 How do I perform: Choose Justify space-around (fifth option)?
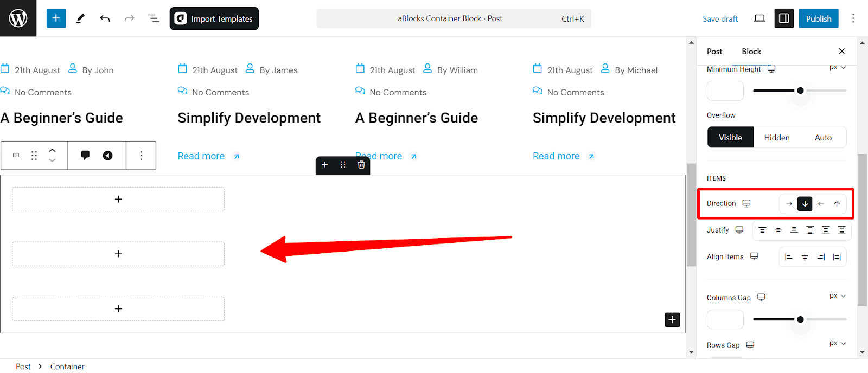[826, 230]
